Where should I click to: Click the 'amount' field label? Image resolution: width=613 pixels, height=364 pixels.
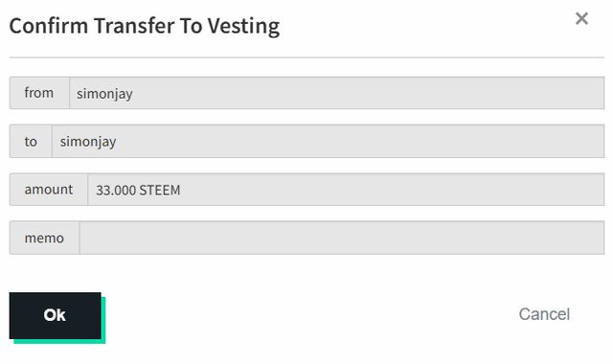49,190
